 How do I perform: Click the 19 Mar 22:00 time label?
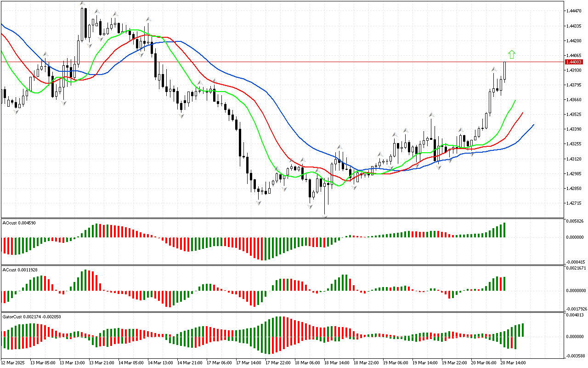(454, 362)
